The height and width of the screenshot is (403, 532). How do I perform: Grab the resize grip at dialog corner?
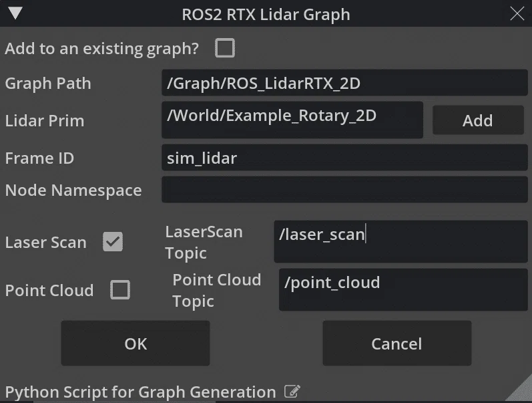[x=521, y=392]
